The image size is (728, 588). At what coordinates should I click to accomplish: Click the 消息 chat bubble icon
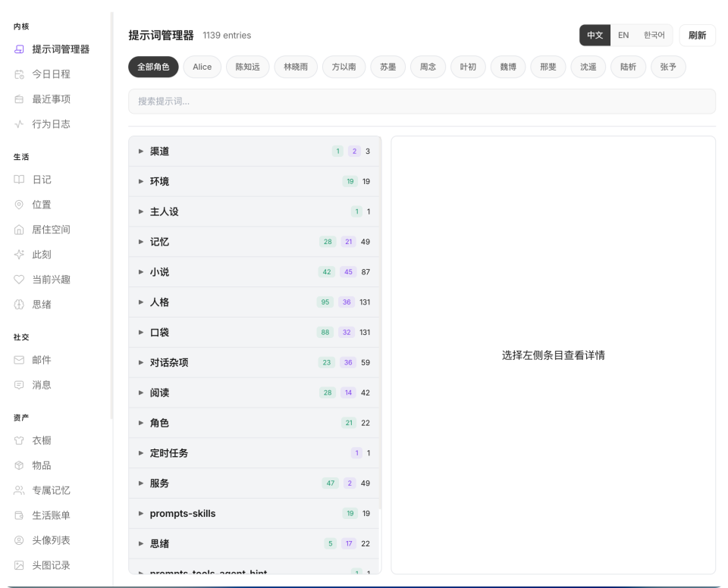[x=19, y=385]
